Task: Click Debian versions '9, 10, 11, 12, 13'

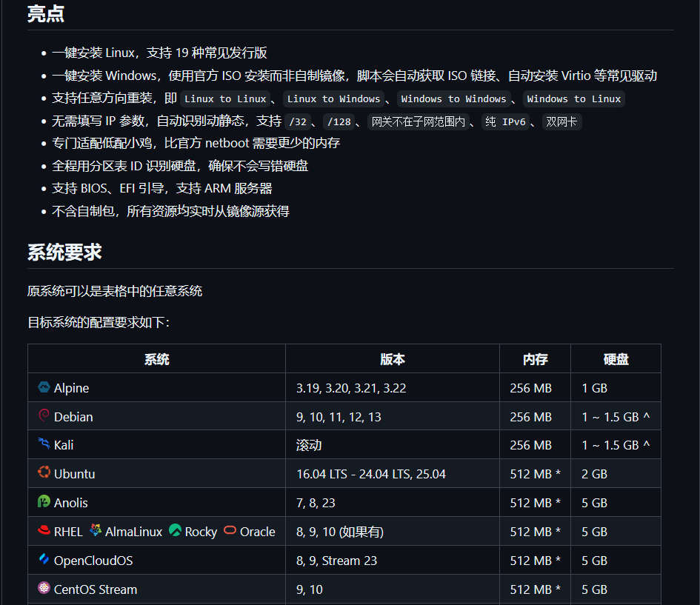Action: 339,417
